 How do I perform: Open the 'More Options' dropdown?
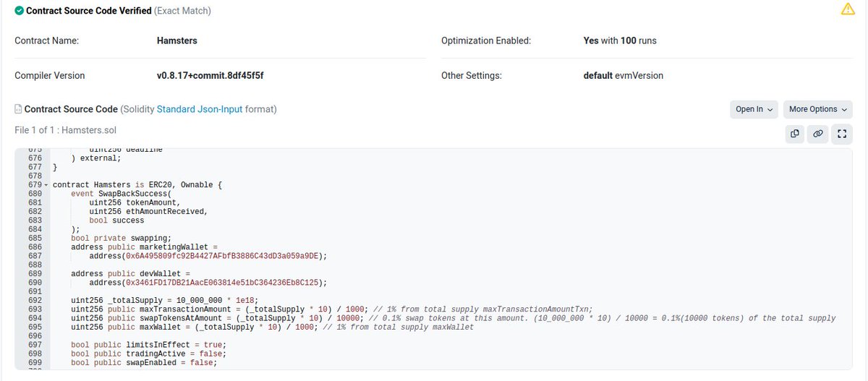pyautogui.click(x=817, y=109)
